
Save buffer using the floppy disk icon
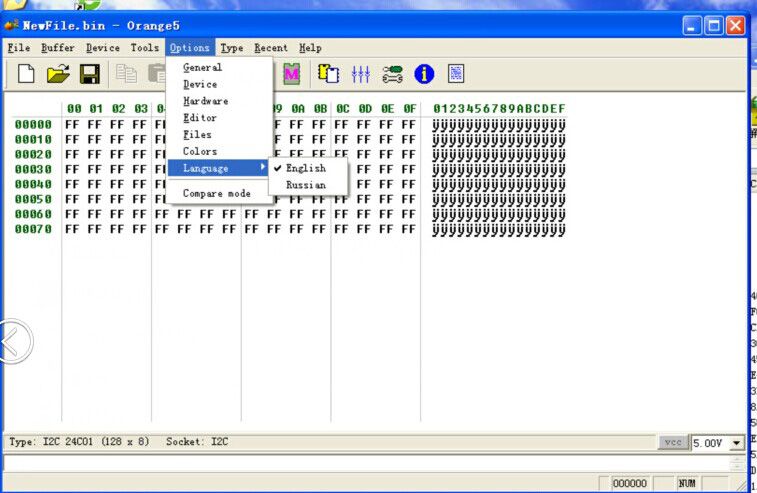(x=89, y=74)
